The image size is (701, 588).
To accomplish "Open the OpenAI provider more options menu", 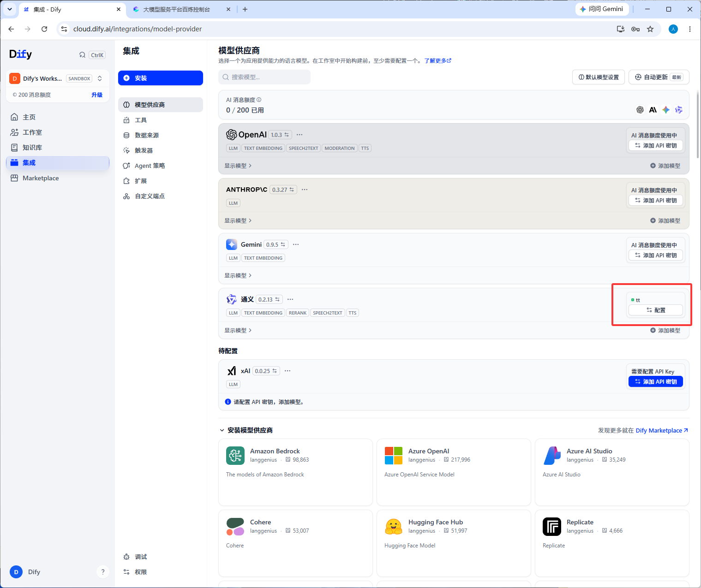I will [x=300, y=135].
